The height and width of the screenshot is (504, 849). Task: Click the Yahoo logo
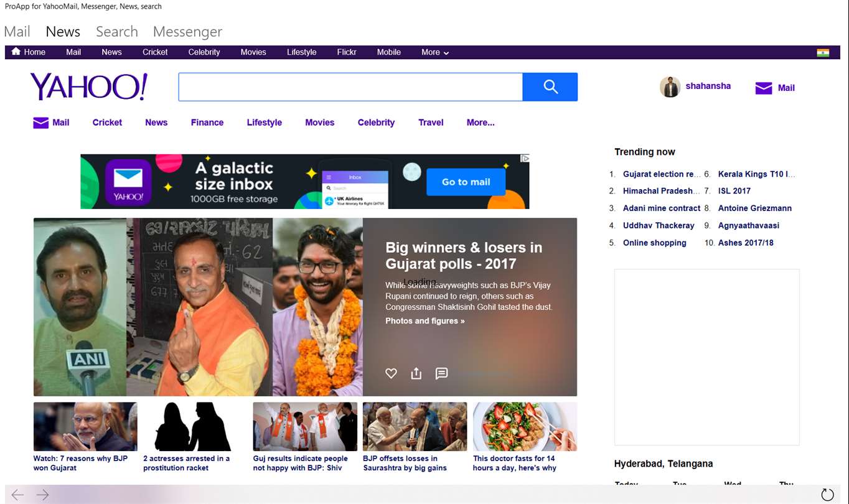89,86
